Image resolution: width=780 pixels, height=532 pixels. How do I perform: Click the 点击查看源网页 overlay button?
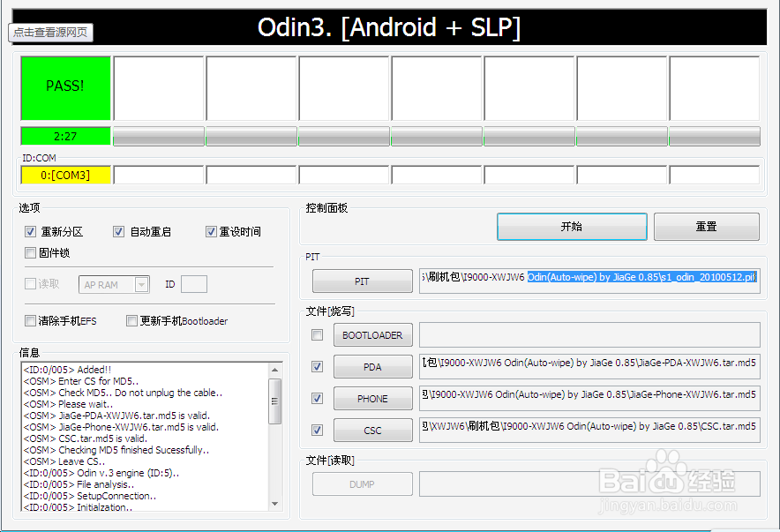[51, 33]
